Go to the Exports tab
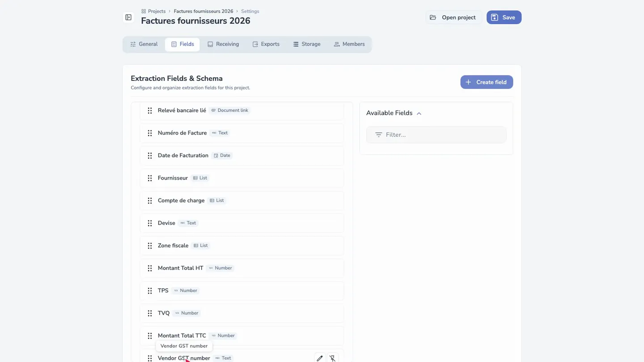Viewport: 644px width, 362px height. tap(266, 44)
